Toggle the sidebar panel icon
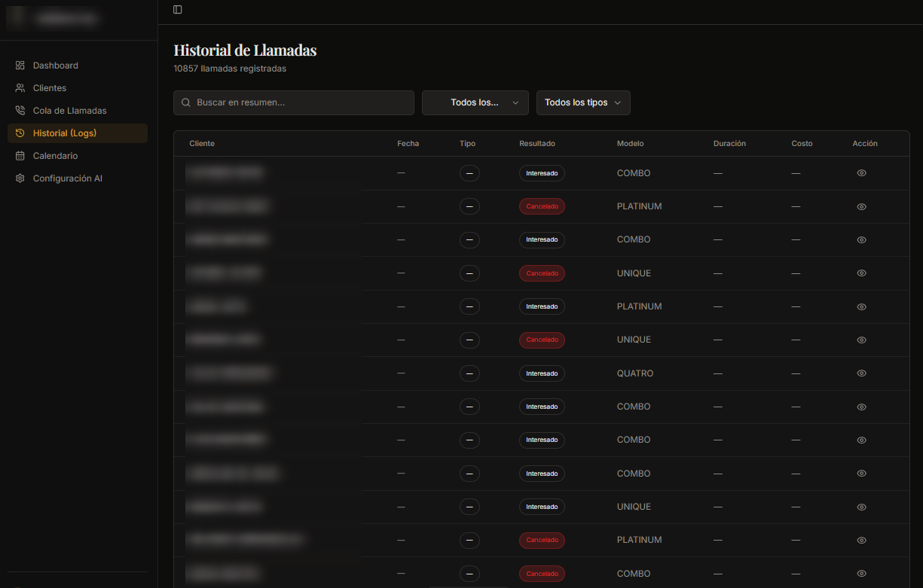 [178, 10]
